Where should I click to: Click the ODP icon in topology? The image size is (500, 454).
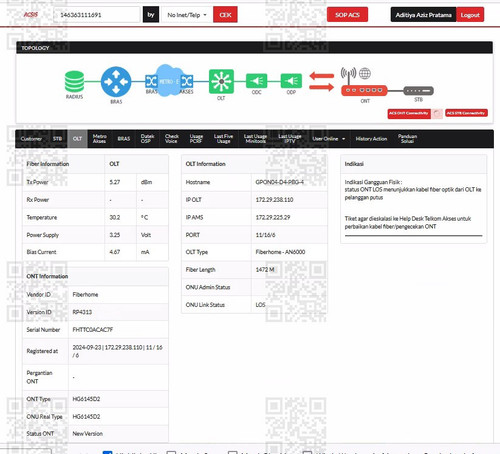tap(291, 81)
